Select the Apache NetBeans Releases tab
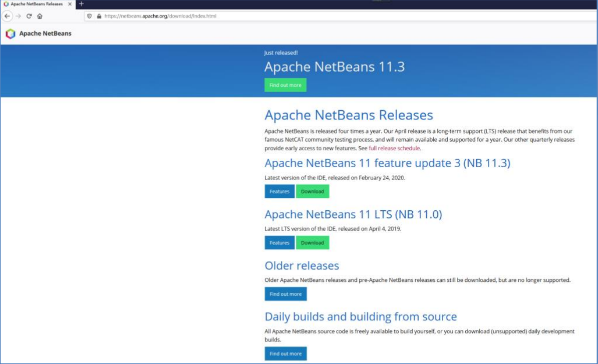This screenshot has width=598, height=364. point(37,4)
